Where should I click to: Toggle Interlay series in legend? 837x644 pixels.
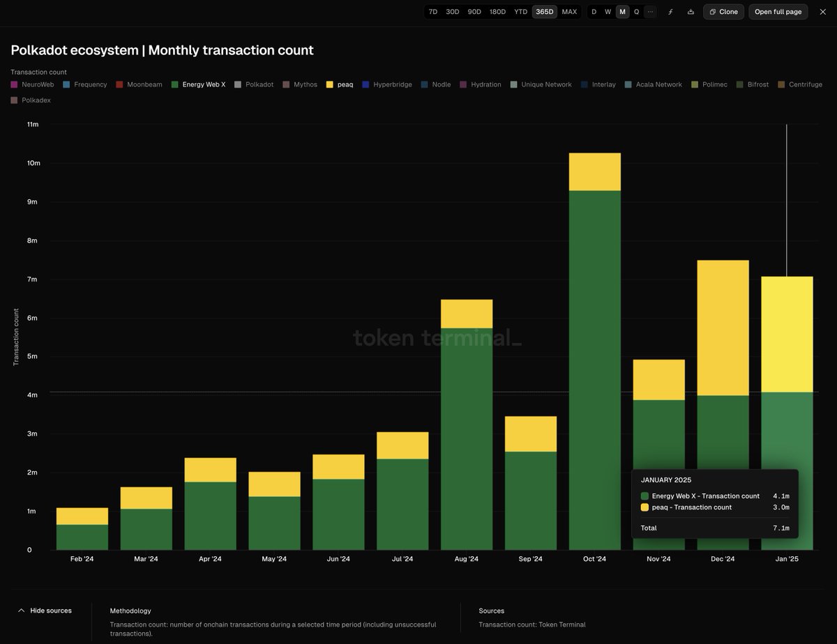(598, 84)
